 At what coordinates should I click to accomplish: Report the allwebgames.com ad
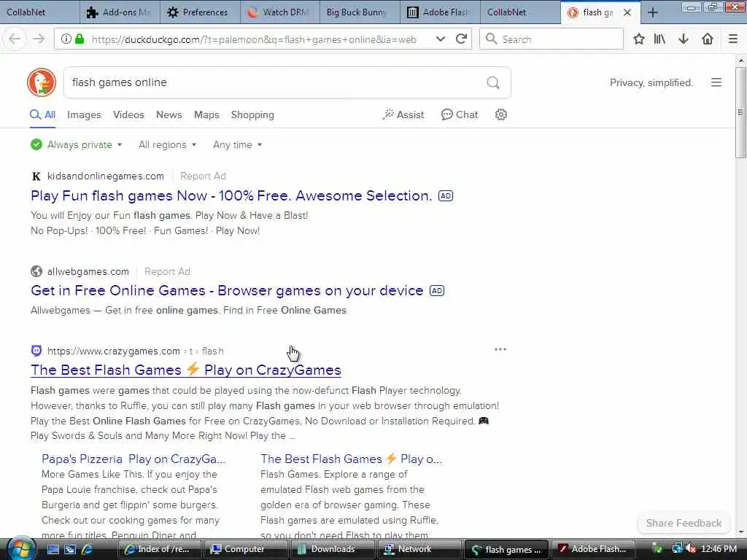(x=167, y=271)
